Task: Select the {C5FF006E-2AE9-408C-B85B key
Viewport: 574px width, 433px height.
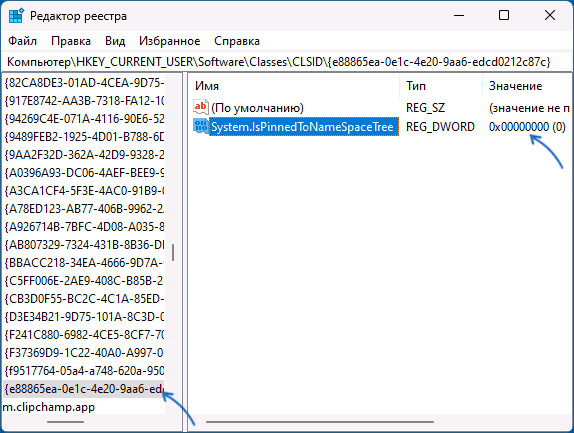Action: [84, 281]
